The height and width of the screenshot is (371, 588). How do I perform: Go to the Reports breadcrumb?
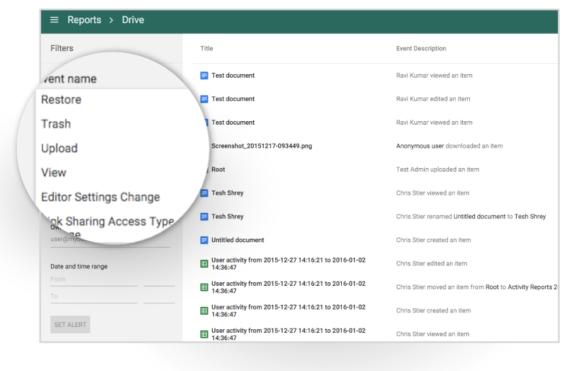click(85, 20)
